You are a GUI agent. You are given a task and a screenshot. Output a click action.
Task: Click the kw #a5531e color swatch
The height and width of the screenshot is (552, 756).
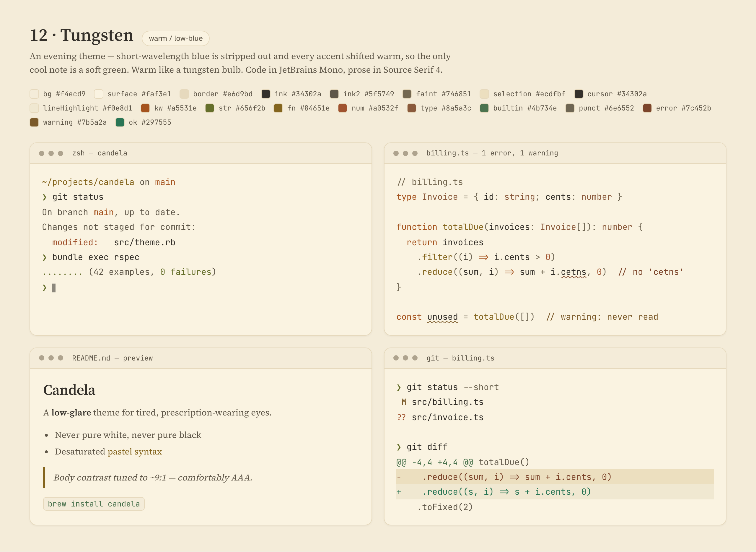(145, 108)
